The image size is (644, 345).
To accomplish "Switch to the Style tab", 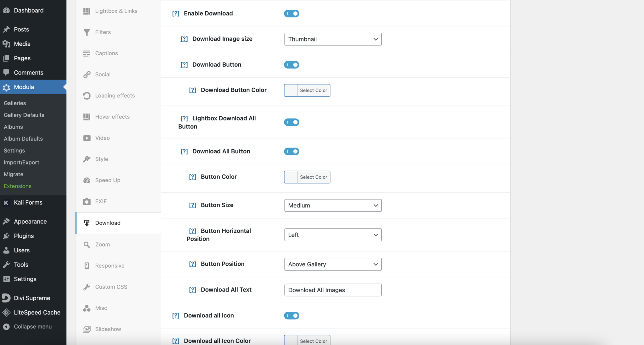I will coord(101,159).
